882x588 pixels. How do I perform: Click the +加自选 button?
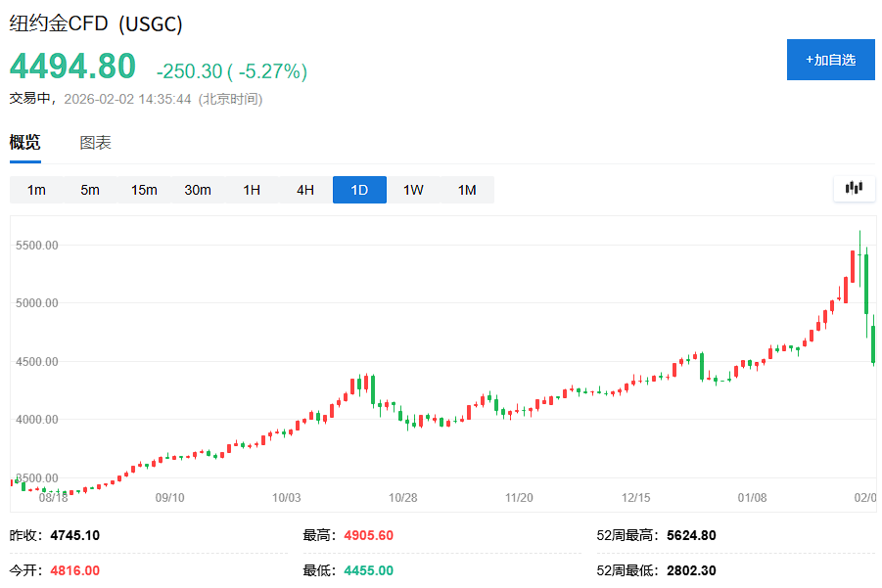point(830,60)
